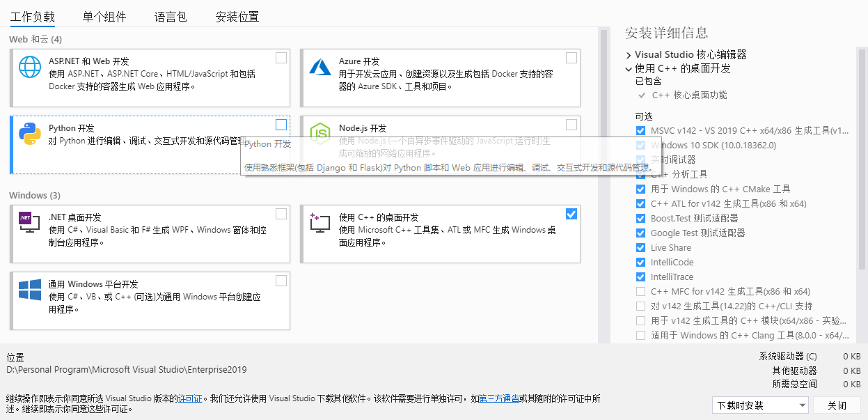
Task: Click the Windows (3) group heading
Action: [35, 195]
